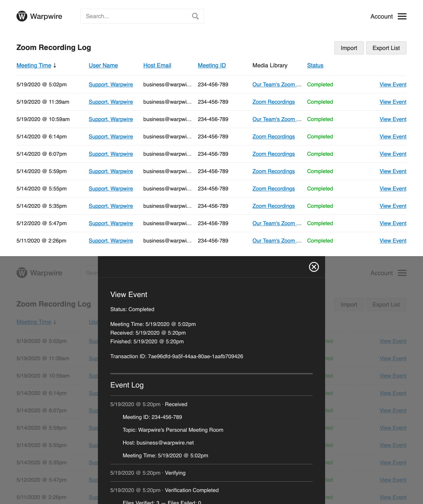Click dimmed View Event link for 5/11/2020 @ 2:26pm
This screenshot has height=504, width=423.
click(x=393, y=497)
